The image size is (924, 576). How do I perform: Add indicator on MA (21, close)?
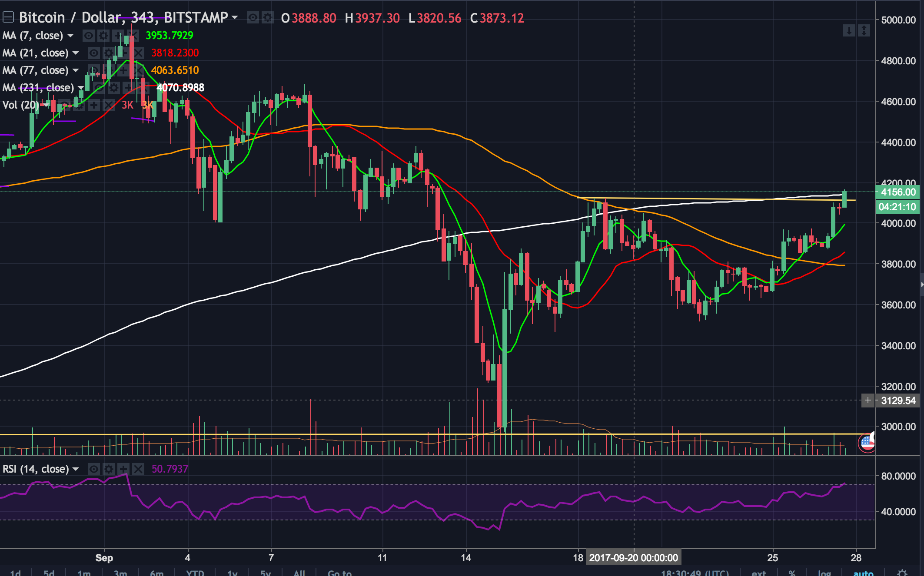123,53
